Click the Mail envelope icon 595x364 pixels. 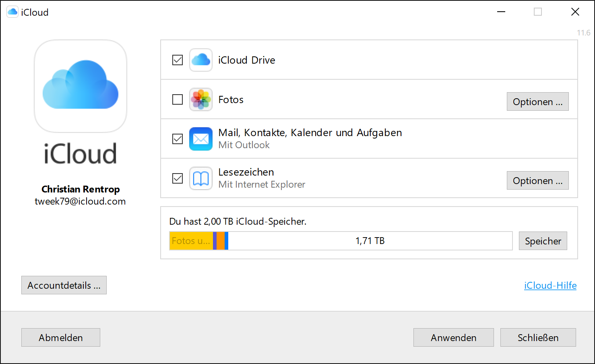tap(201, 139)
